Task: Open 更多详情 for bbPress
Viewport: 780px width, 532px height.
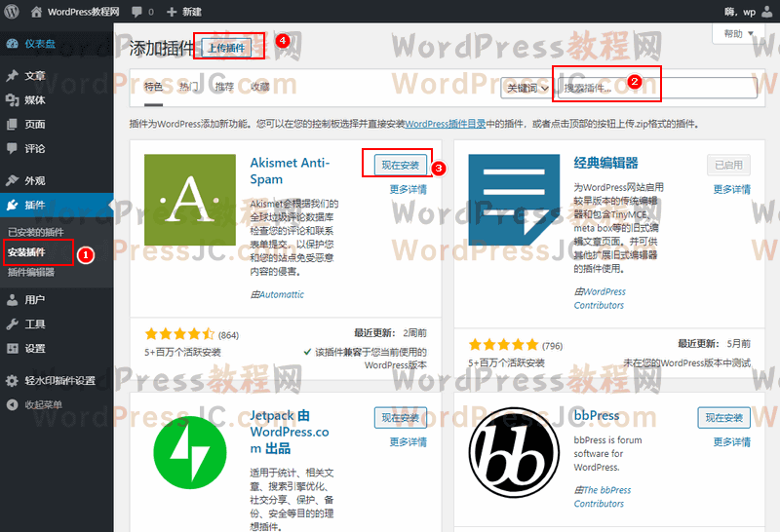Action: [732, 442]
